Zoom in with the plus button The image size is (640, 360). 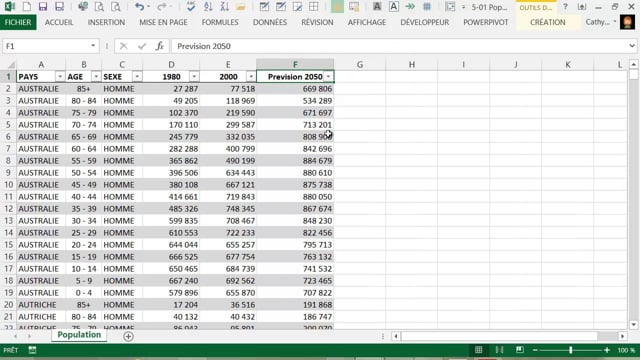[607, 350]
